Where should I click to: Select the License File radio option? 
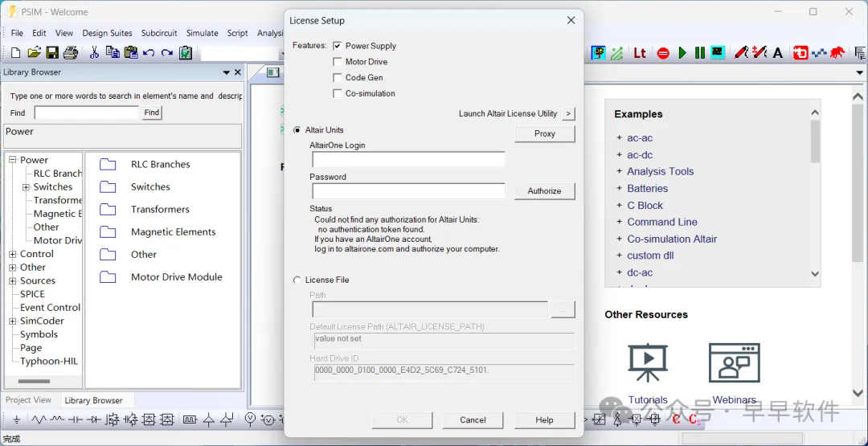point(297,280)
